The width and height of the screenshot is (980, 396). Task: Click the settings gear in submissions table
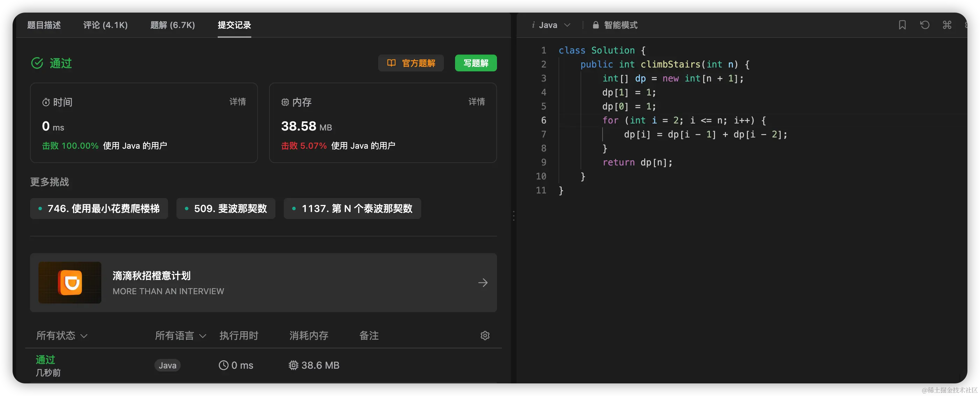point(485,335)
